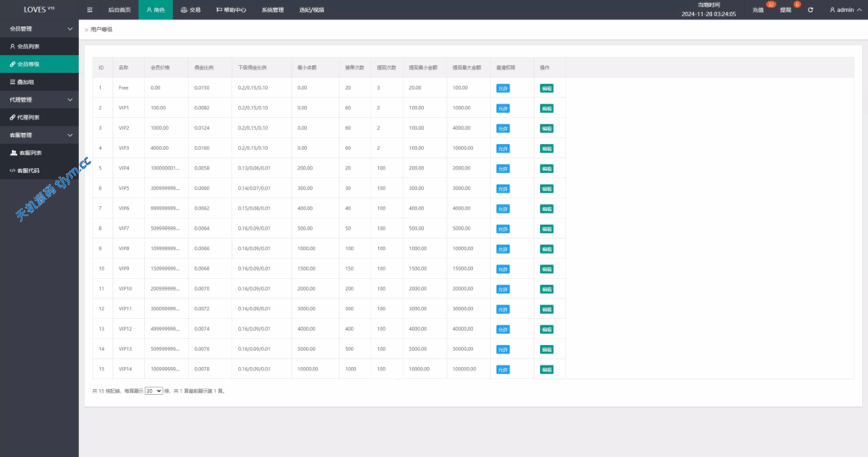Open 代理列表 agent list in sidebar

(28, 117)
